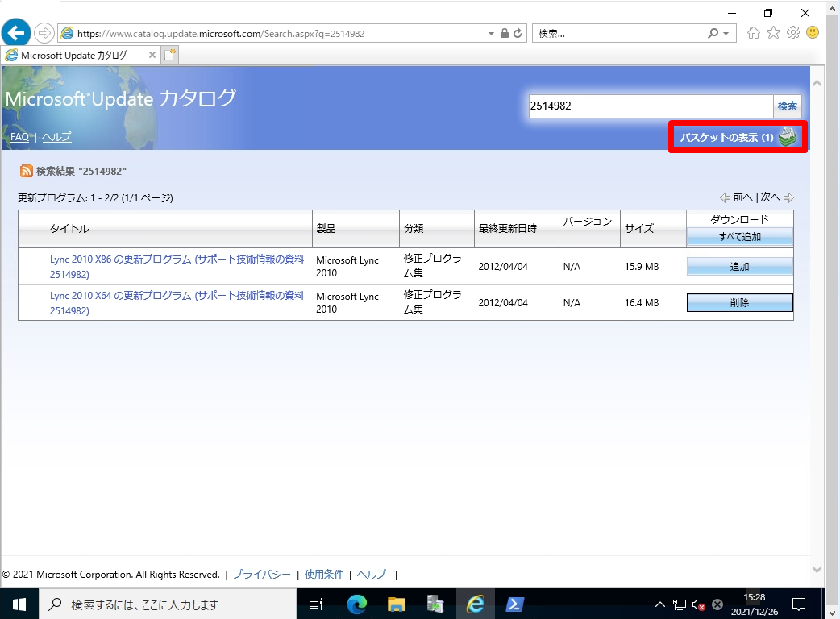The width and height of the screenshot is (840, 619).
Task: Open the clock showing 15:28
Action: pyautogui.click(x=755, y=604)
